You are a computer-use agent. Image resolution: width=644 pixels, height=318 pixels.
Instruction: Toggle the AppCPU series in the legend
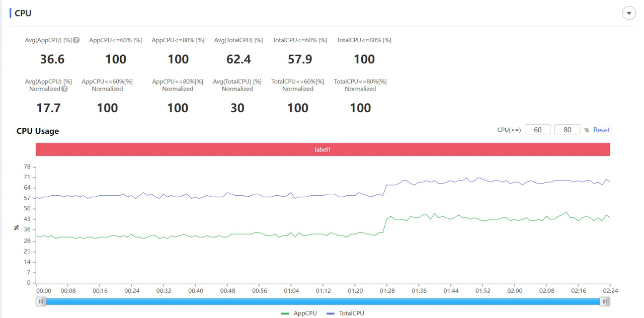coord(305,313)
